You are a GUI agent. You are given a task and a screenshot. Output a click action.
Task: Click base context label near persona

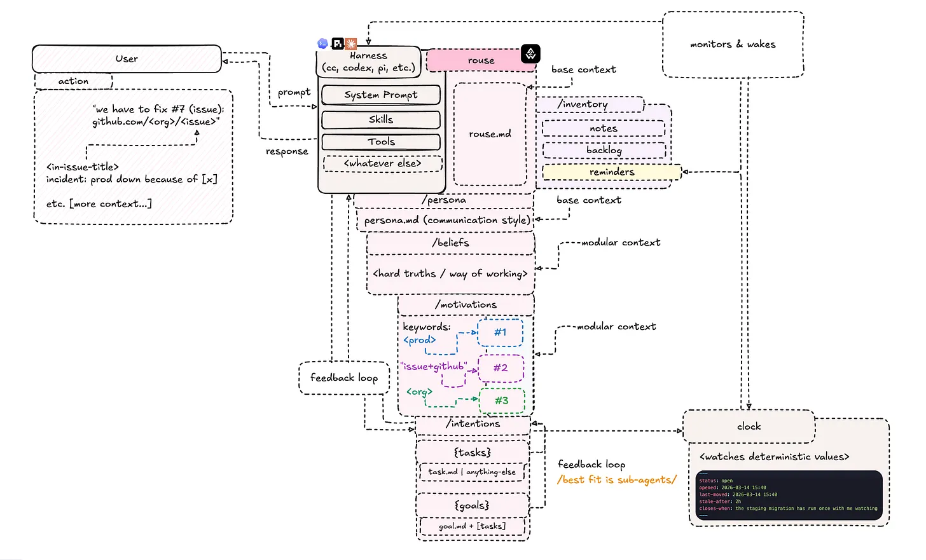pos(589,200)
